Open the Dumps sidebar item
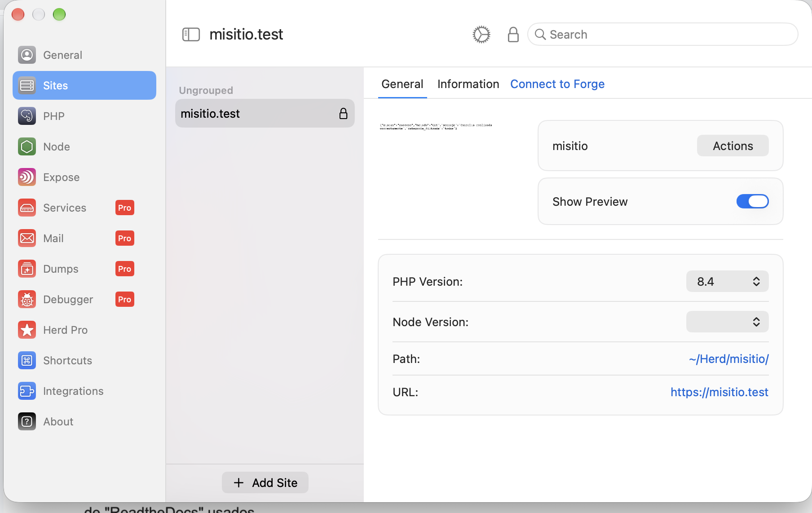 coord(84,269)
